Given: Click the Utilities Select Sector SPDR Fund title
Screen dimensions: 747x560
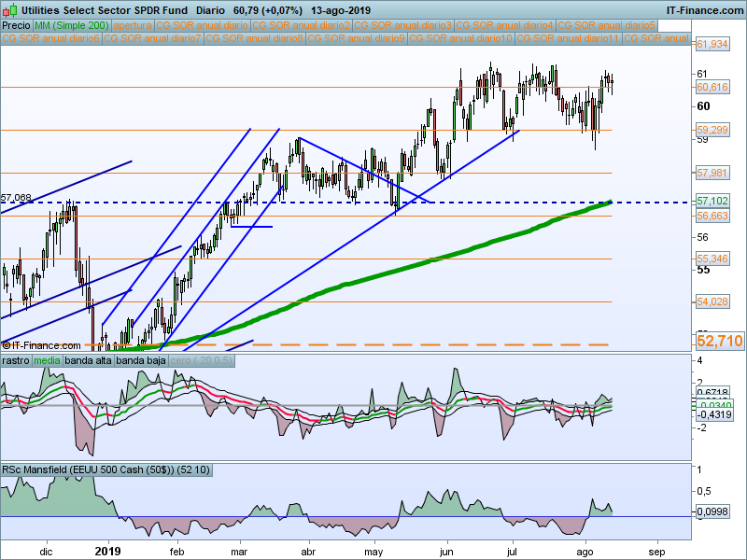Looking at the screenshot, I should point(105,10).
